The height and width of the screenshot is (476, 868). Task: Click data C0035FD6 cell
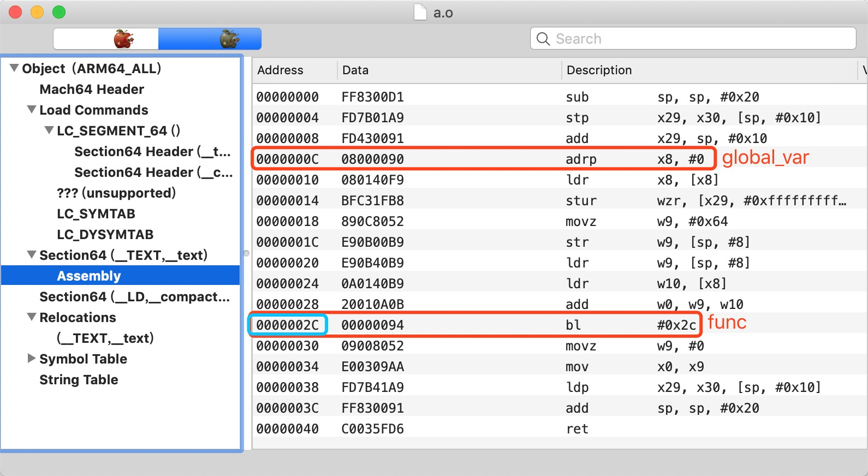pos(373,429)
